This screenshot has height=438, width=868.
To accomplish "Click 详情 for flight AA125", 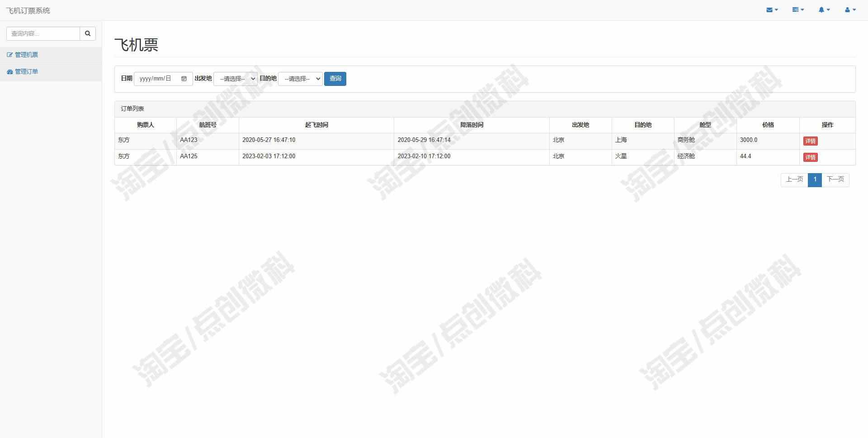I will tap(810, 157).
